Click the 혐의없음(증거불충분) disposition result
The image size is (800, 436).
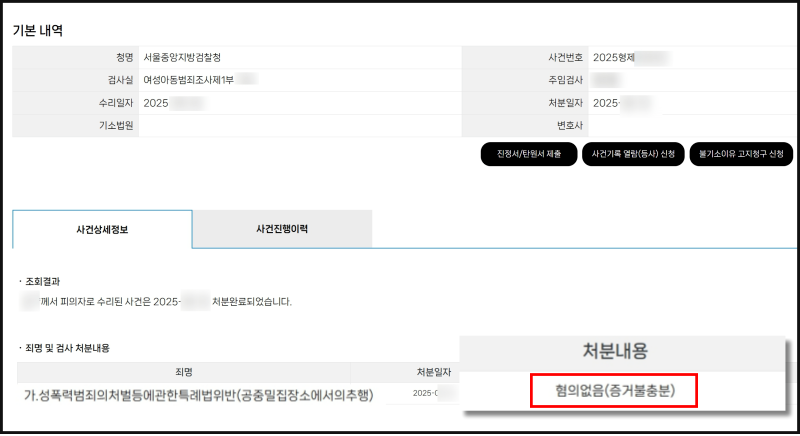(x=612, y=391)
